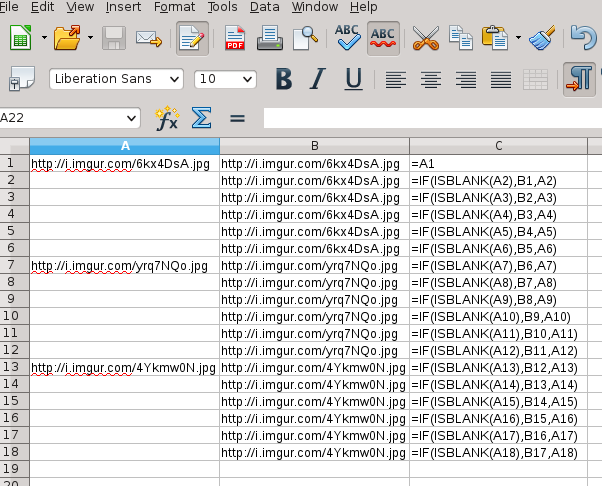
Task: Click the Clone Formatting paintbrush
Action: (542, 39)
